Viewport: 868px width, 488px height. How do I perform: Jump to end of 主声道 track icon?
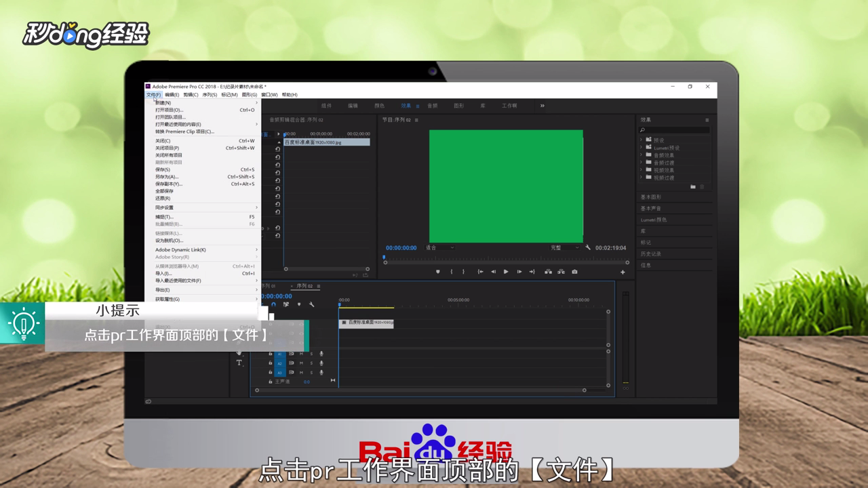[x=333, y=381]
